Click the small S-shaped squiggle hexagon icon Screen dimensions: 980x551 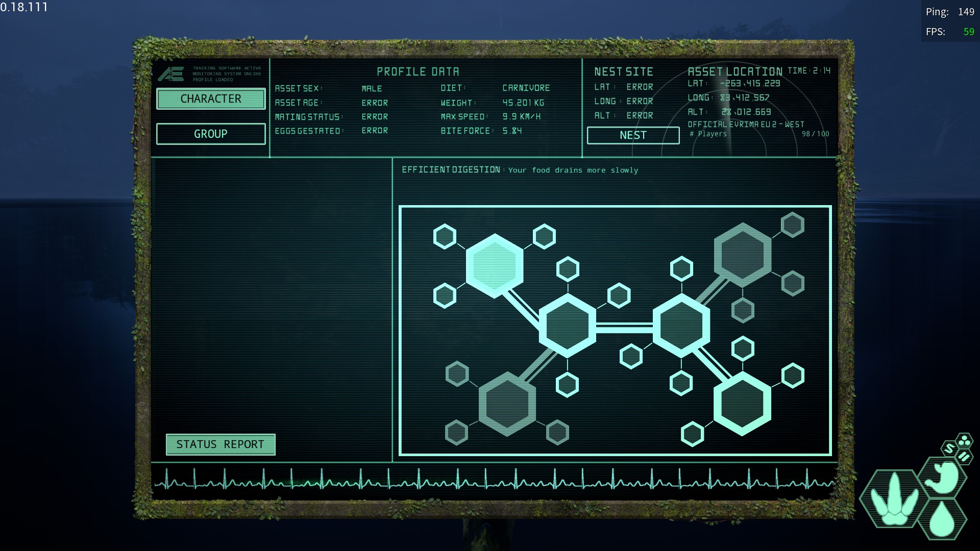click(x=949, y=448)
